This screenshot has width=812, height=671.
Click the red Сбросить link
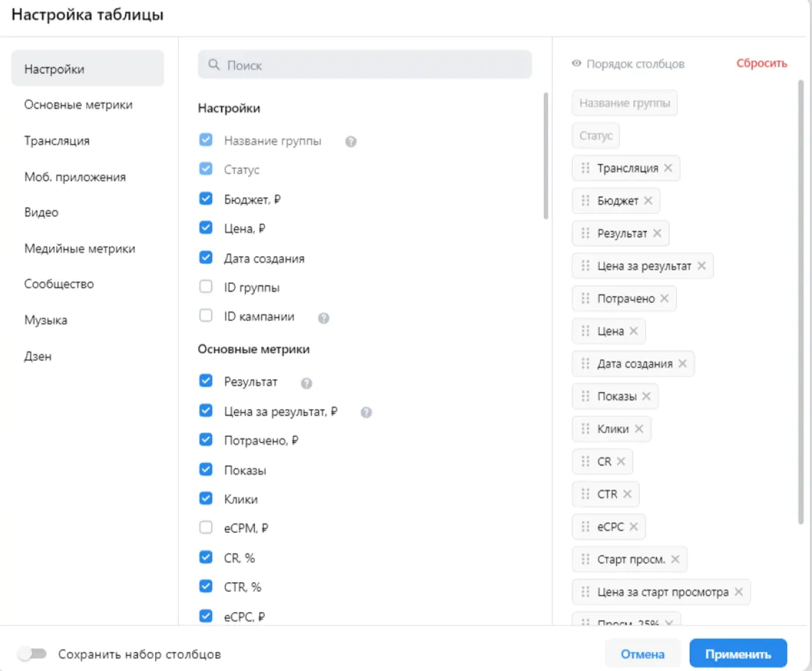coord(761,63)
